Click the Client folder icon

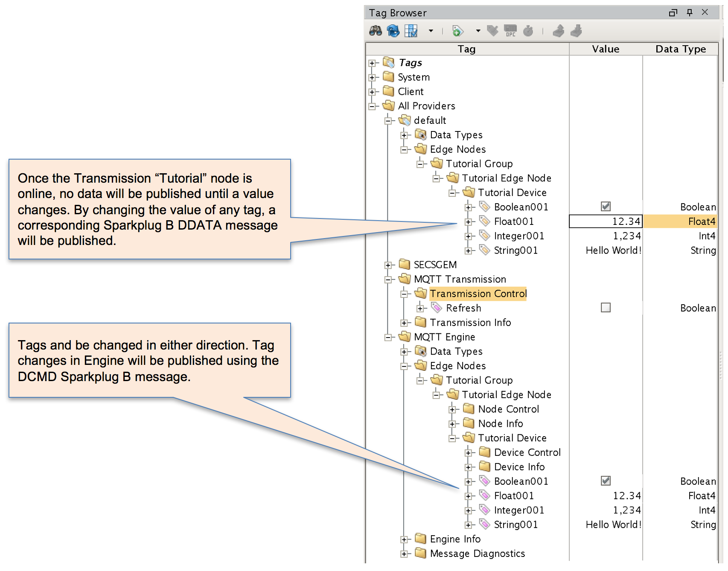pos(388,91)
